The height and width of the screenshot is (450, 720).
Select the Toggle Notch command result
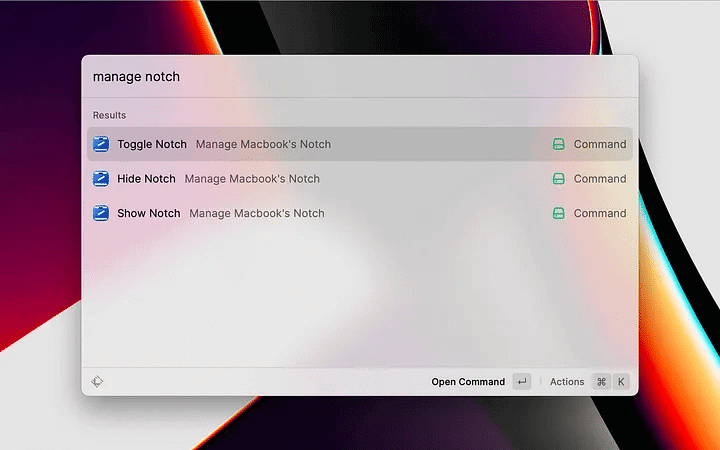click(x=152, y=144)
